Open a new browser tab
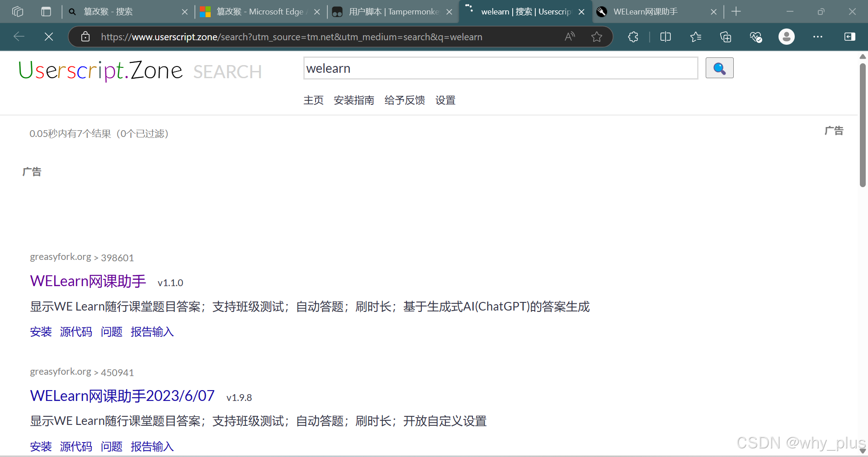Viewport: 868px width, 457px height. point(736,11)
